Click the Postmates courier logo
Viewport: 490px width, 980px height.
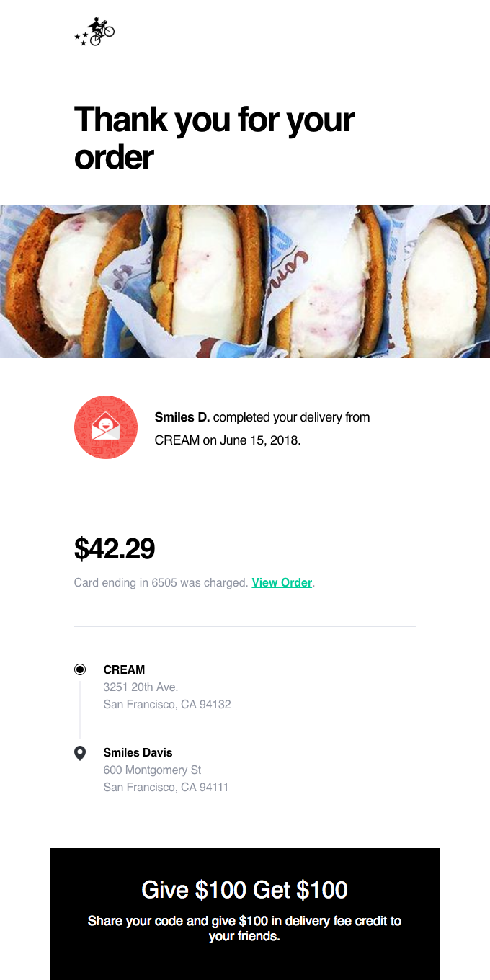pos(94,32)
